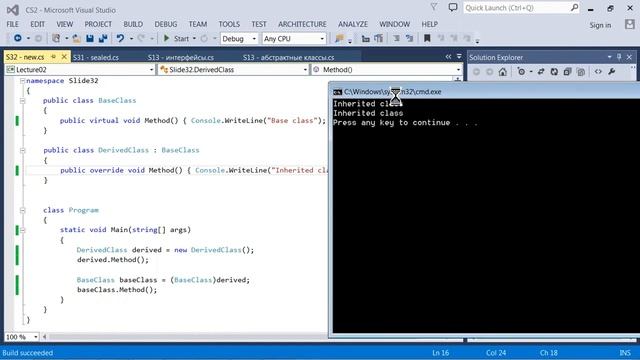Click the notifications filter flag icon
Viewport: 640px width, 360px height.
(x=434, y=7)
